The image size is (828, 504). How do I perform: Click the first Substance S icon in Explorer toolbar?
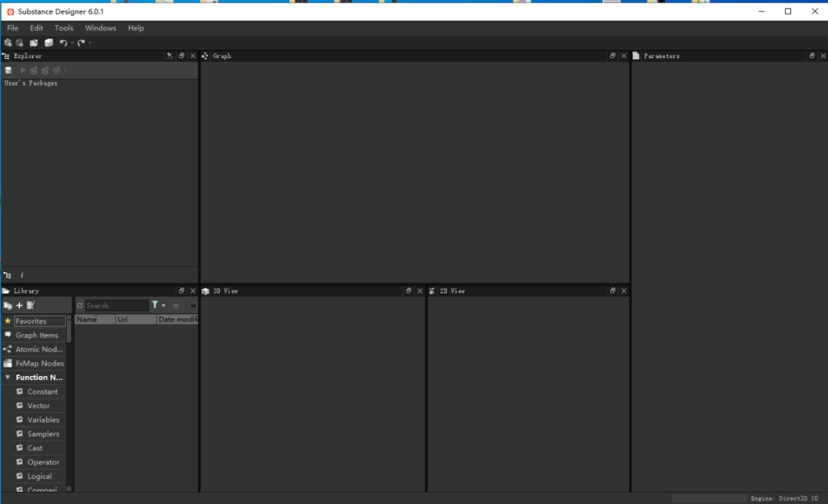(x=34, y=70)
